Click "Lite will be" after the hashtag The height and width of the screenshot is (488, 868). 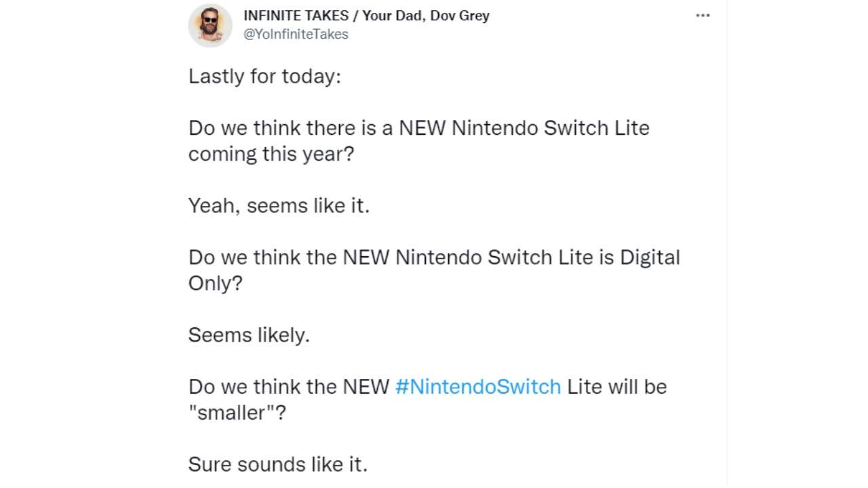click(616, 386)
